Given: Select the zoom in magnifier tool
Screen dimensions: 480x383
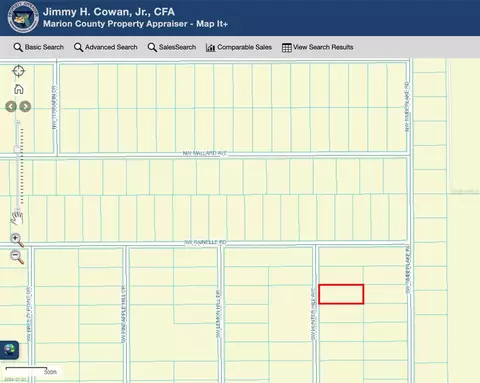Looking at the screenshot, I should click(x=17, y=240).
